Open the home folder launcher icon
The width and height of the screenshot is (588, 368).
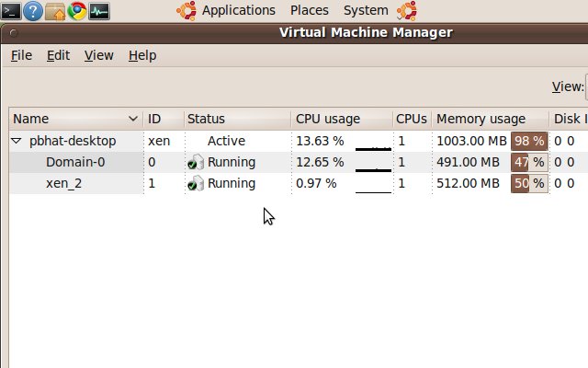pos(55,11)
